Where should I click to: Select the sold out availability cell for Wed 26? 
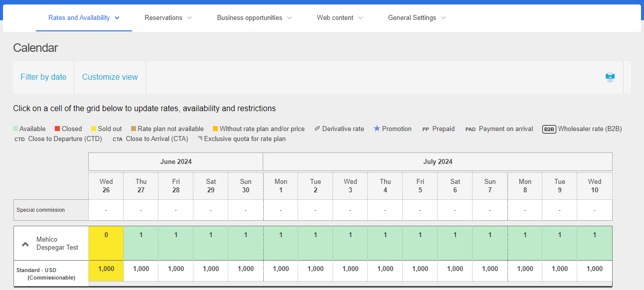point(106,243)
